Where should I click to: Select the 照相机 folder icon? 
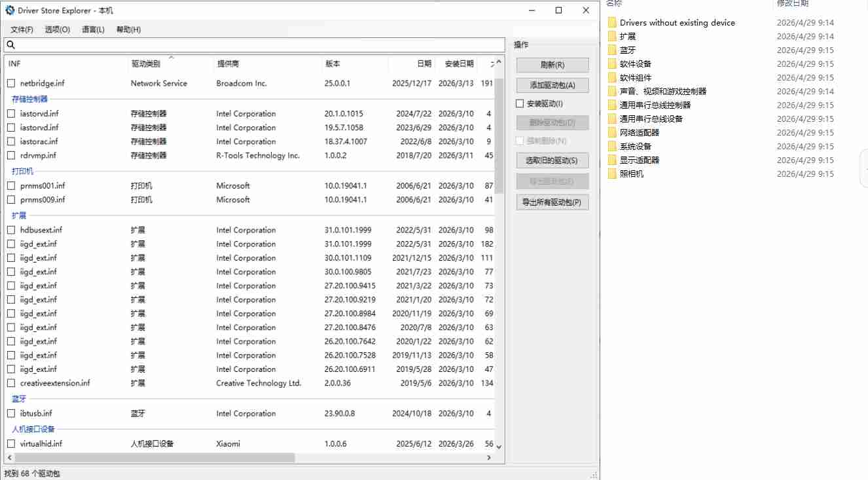612,174
